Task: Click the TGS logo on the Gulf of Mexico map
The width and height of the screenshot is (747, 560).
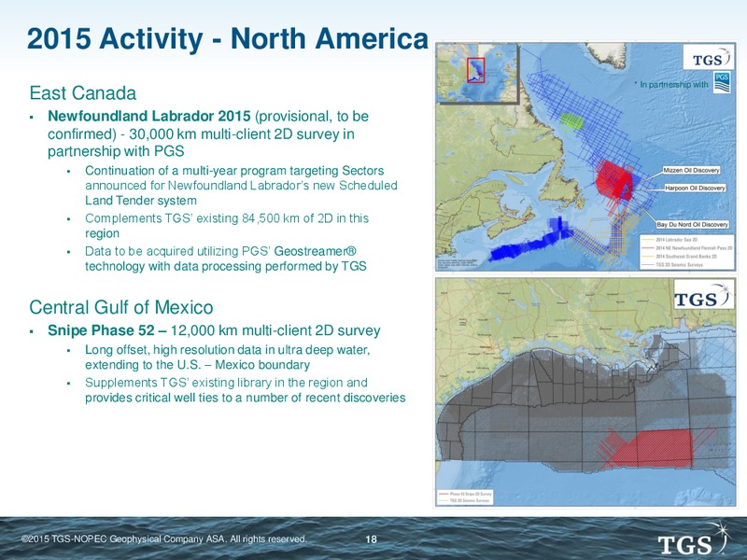Action: [x=704, y=294]
